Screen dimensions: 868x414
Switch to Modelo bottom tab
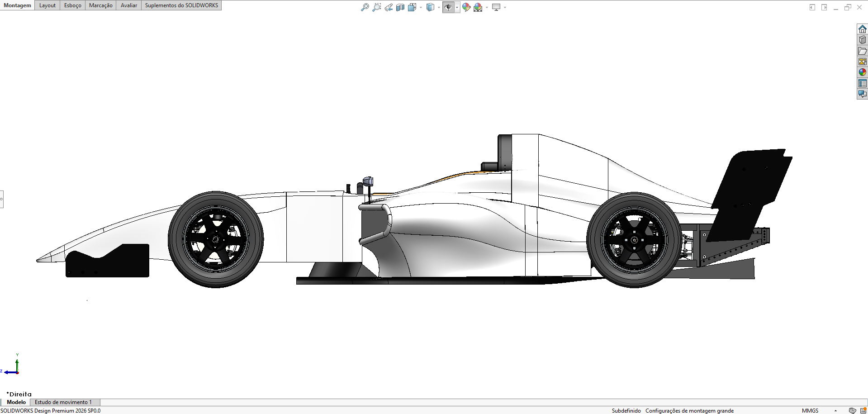pyautogui.click(x=16, y=402)
